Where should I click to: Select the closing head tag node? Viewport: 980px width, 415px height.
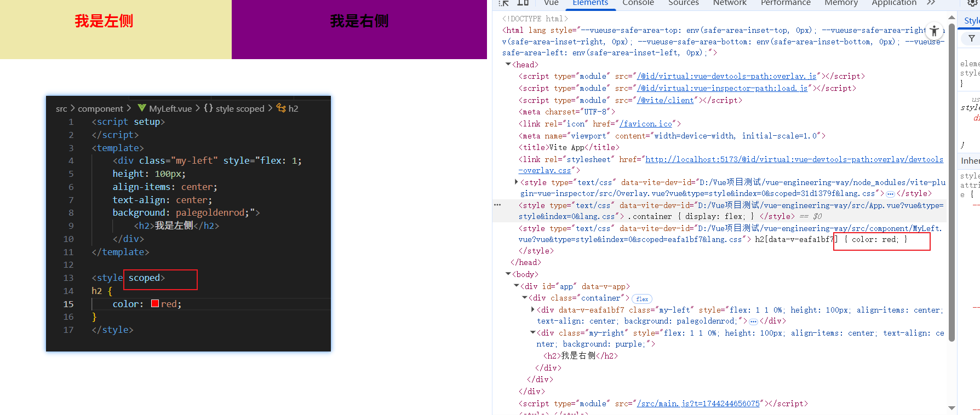[526, 262]
